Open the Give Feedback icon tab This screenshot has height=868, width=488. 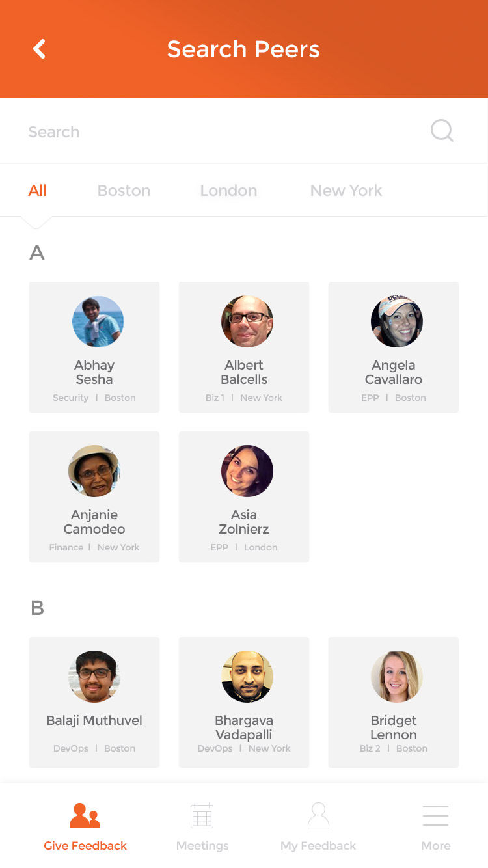[x=85, y=816]
